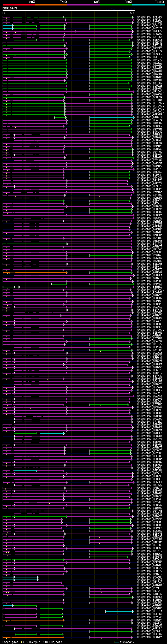
Task: Select the UniRef100_B9HC33 label
Action: pyautogui.click(x=150, y=43)
